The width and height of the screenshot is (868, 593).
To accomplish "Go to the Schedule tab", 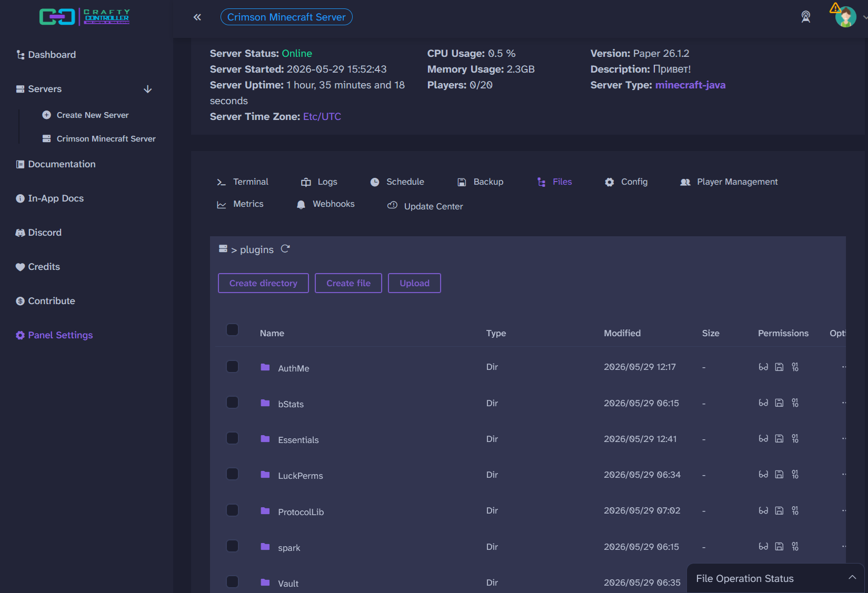I will coord(397,182).
